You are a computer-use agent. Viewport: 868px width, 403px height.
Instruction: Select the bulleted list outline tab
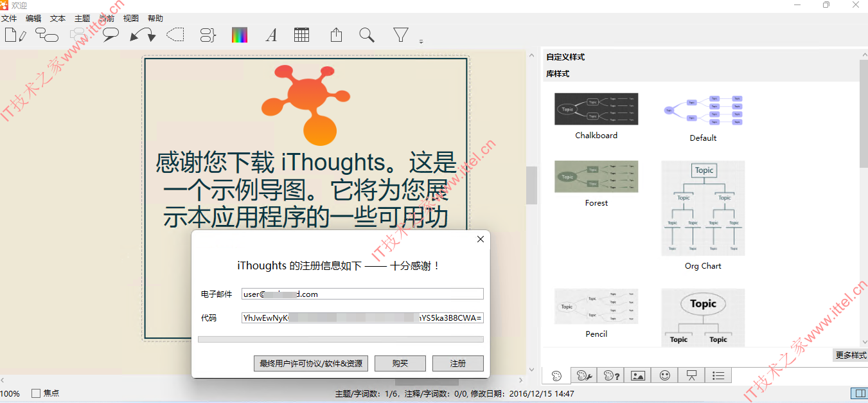[718, 375]
